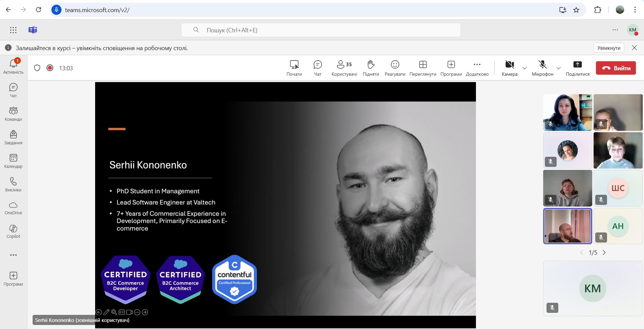Click the Teams search field
This screenshot has height=329, width=644.
pyautogui.click(x=321, y=30)
